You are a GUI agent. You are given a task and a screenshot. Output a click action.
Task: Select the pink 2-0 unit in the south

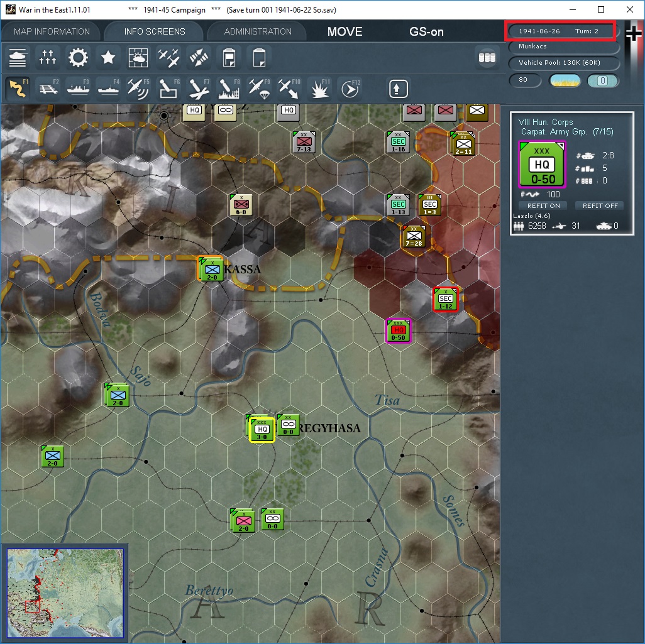tap(243, 521)
